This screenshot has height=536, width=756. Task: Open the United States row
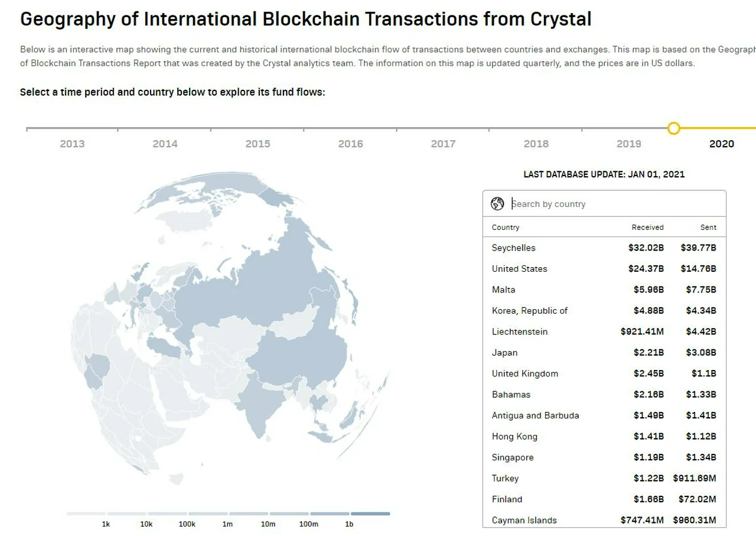(520, 269)
